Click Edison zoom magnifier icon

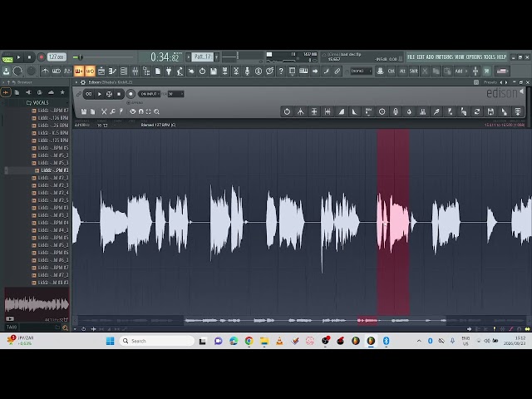156,111
